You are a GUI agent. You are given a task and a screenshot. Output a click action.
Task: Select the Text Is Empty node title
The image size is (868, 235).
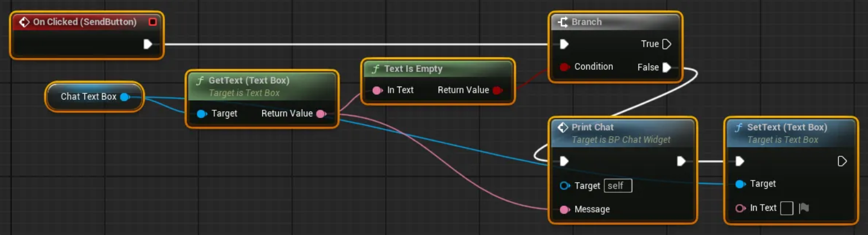tap(413, 69)
